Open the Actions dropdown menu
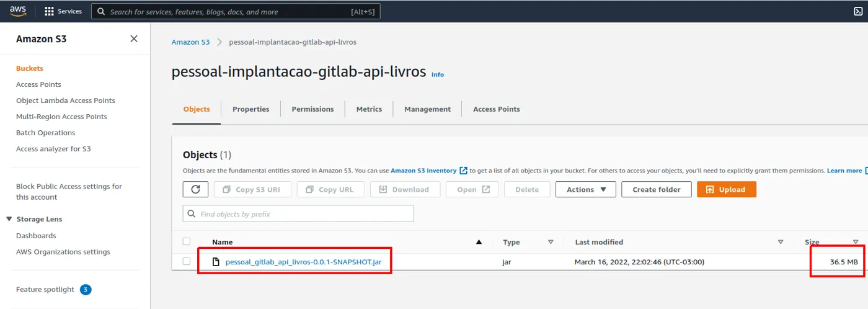The width and height of the screenshot is (868, 309). (x=586, y=189)
